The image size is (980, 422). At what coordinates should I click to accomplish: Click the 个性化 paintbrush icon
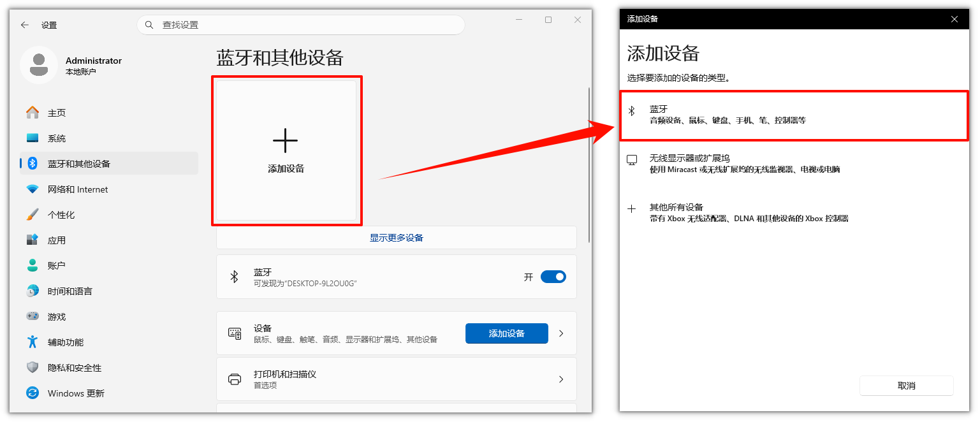pyautogui.click(x=33, y=215)
